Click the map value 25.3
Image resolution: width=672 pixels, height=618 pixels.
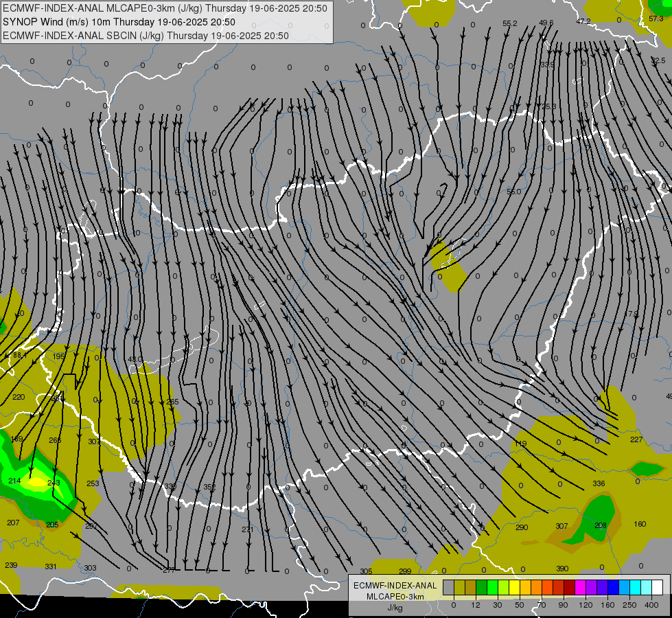[548, 106]
